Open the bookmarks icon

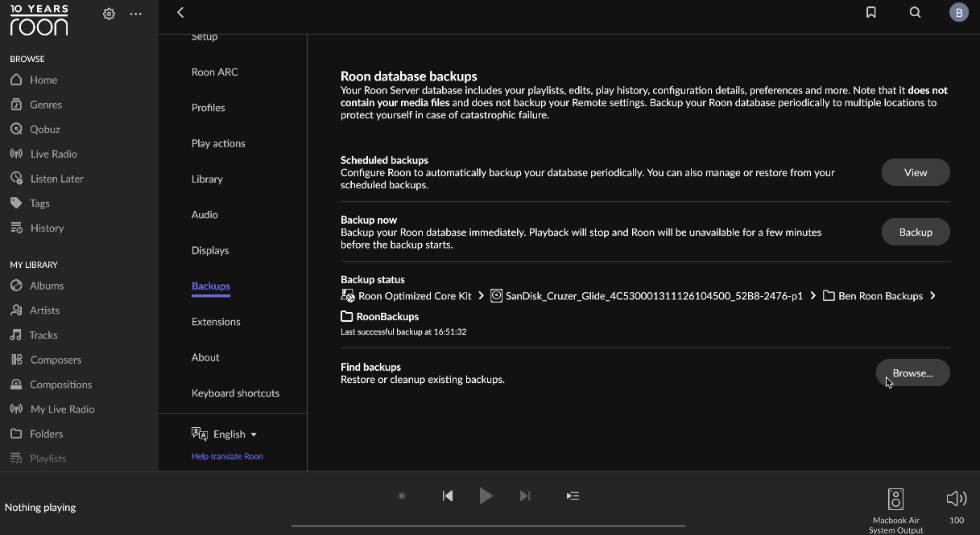[x=870, y=12]
